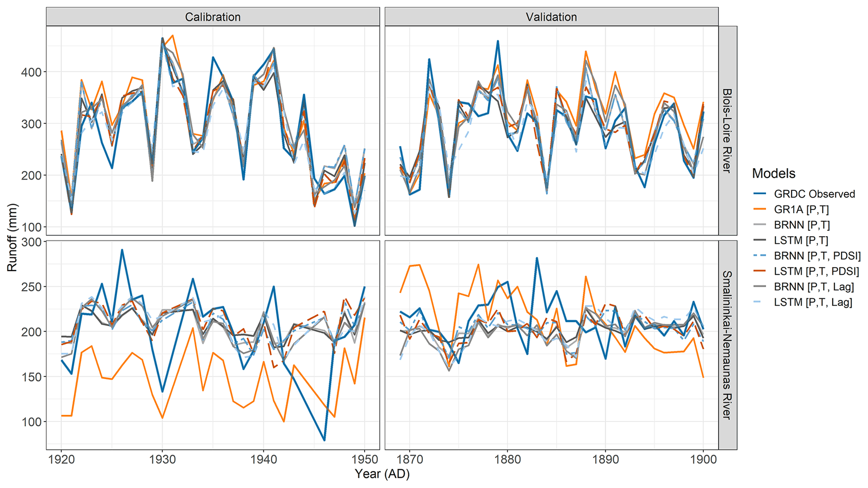Click the GRDC Observed legend line swatch
Screen dimensions: 868x488
[x=760, y=194]
